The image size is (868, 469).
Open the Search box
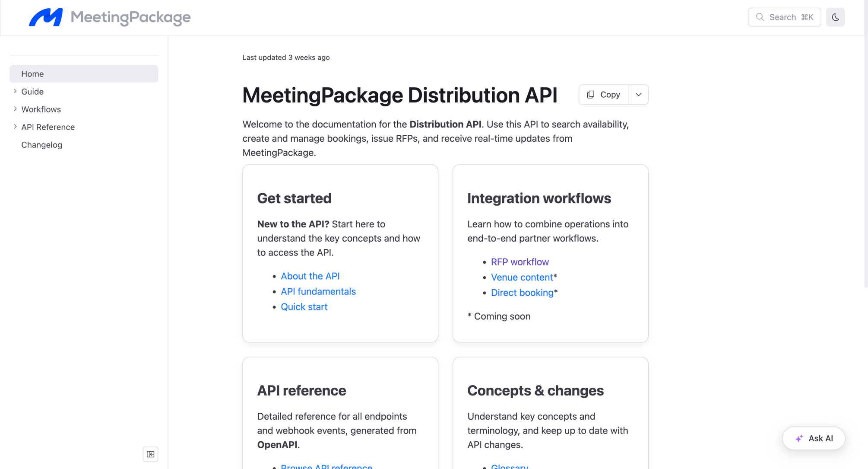[784, 17]
